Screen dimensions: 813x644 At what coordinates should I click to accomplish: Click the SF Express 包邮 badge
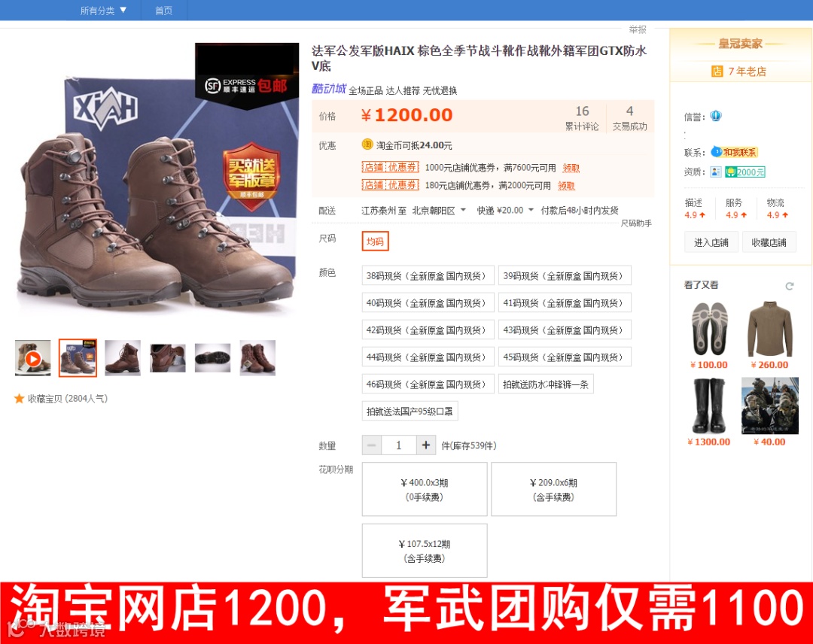[247, 76]
